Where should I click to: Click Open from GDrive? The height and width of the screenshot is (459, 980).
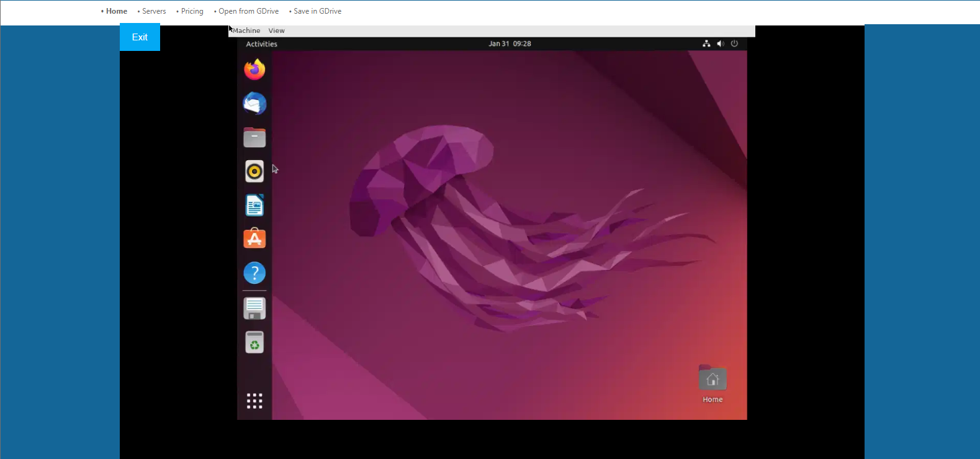pyautogui.click(x=249, y=11)
